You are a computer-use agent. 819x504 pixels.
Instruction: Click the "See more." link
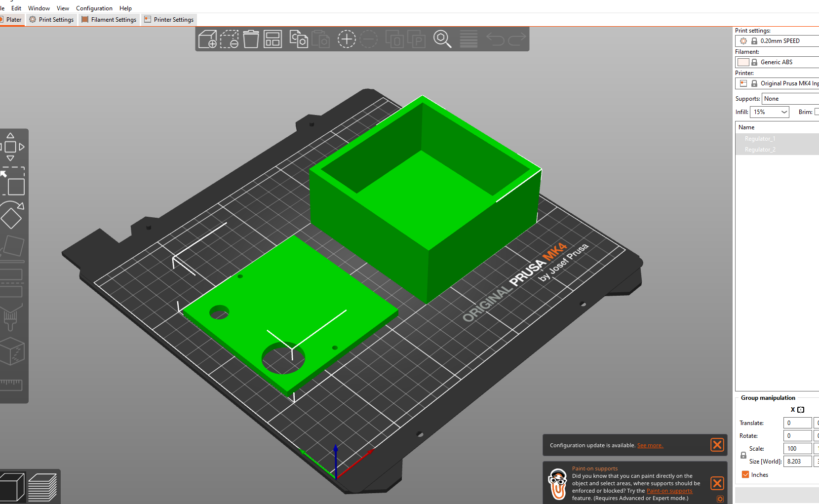pyautogui.click(x=650, y=445)
